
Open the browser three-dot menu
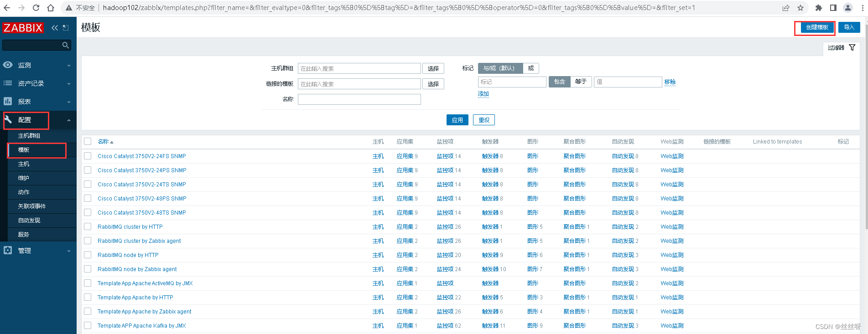pyautogui.click(x=862, y=8)
